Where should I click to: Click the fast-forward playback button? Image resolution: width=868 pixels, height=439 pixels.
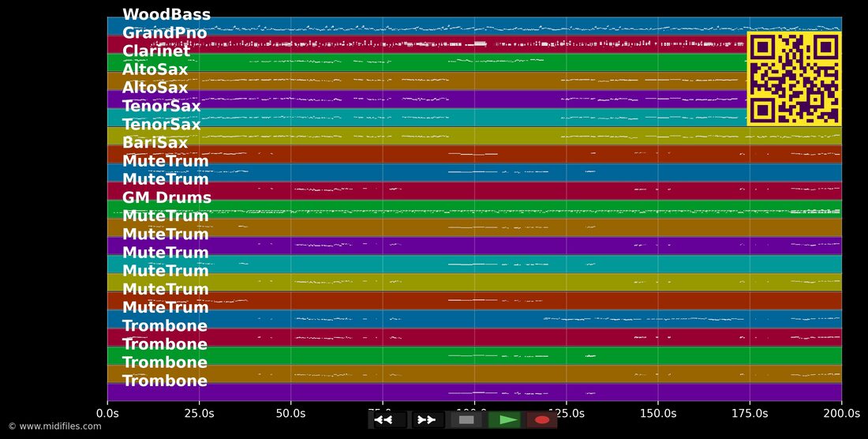tap(428, 419)
